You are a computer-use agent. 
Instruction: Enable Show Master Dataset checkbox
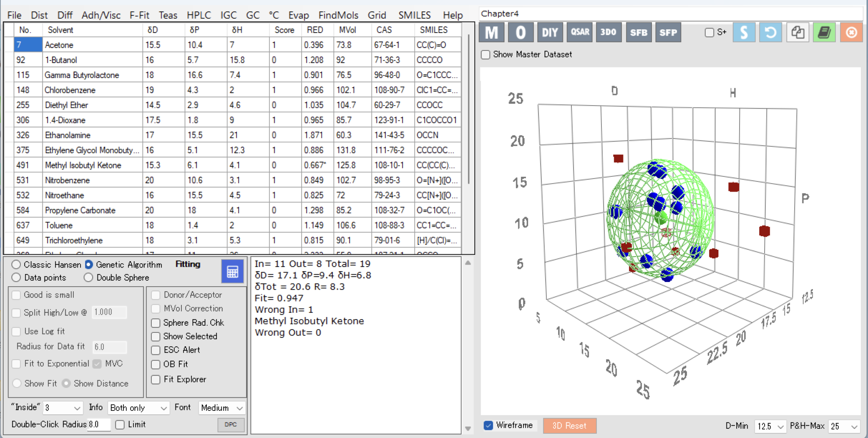(x=486, y=55)
